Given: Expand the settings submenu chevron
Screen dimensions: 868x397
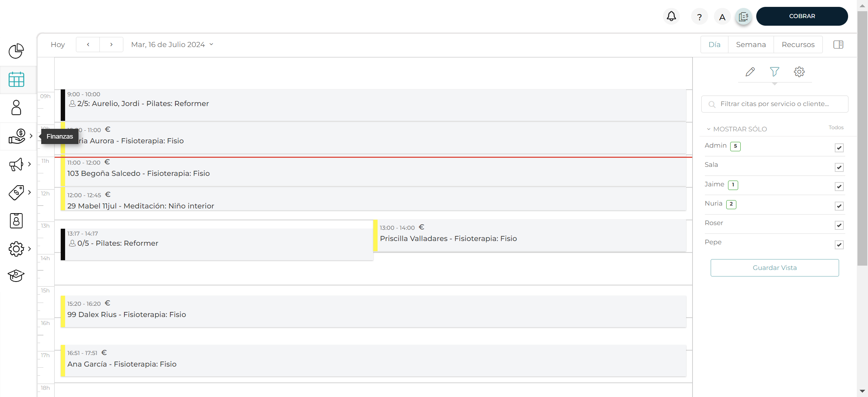Looking at the screenshot, I should point(30,249).
